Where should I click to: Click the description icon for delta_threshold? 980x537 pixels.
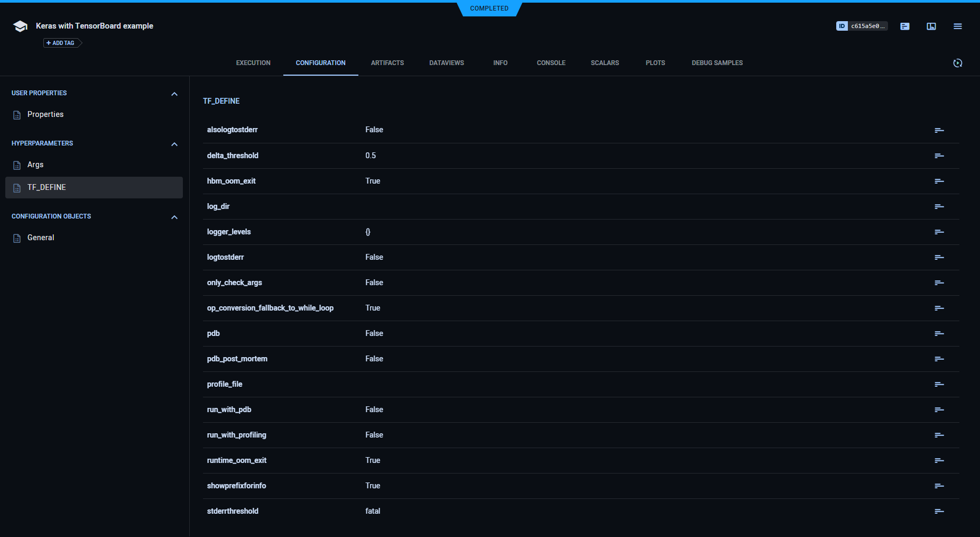939,156
